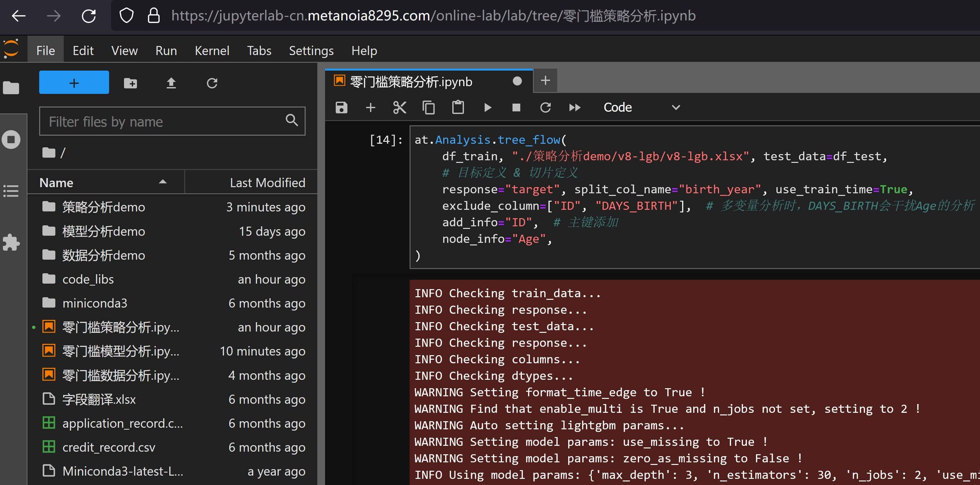Click the Filter files by name field
The image size is (980, 485).
(163, 122)
